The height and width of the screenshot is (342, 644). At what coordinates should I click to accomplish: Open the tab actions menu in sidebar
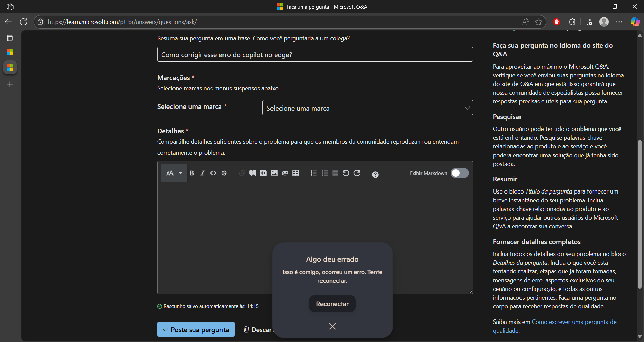10,38
